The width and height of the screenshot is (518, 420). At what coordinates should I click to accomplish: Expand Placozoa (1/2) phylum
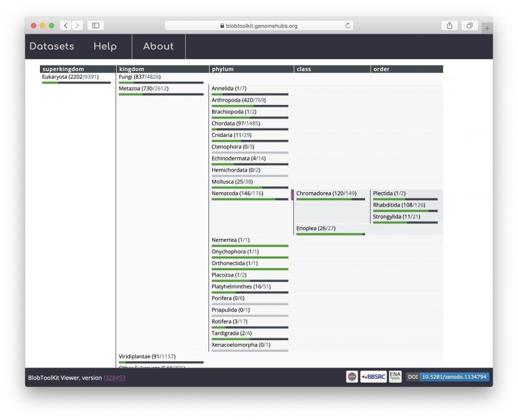click(x=229, y=275)
